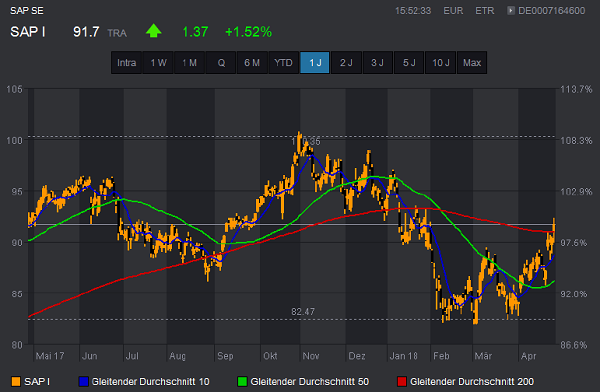Click the +1.52% change value

click(x=248, y=32)
